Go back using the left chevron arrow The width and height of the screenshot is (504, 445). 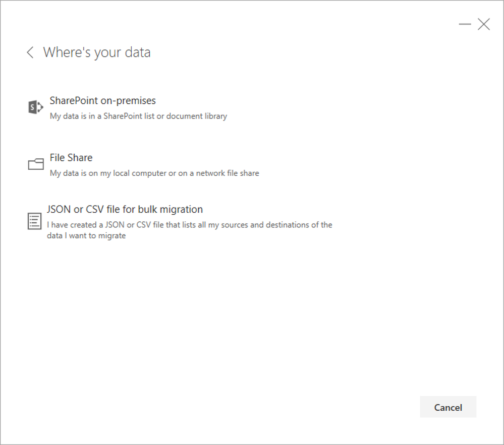30,52
